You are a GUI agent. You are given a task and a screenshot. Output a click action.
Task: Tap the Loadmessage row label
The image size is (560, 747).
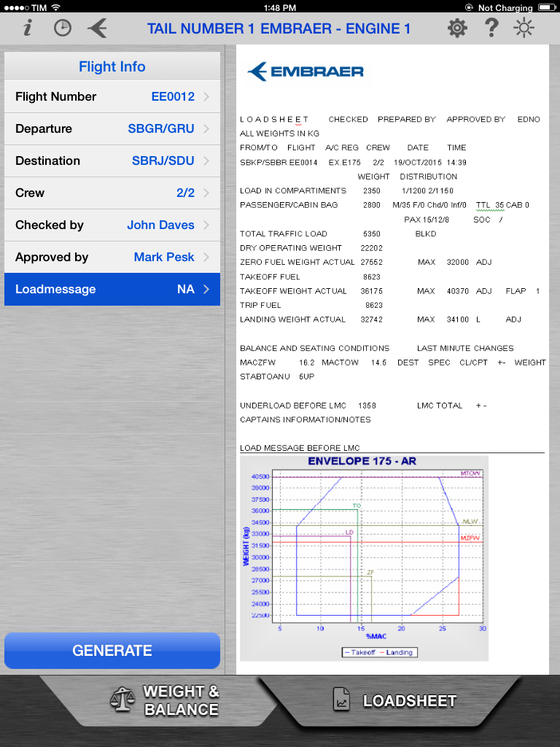[x=55, y=289]
